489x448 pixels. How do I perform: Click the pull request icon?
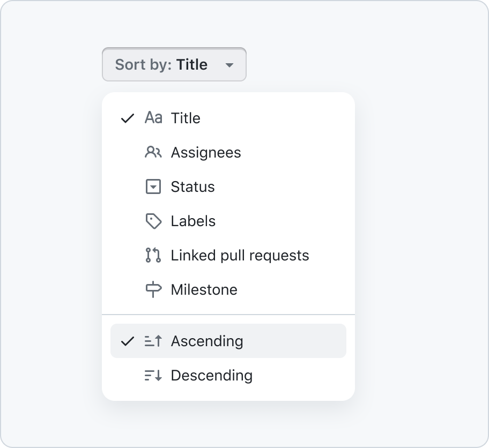153,255
